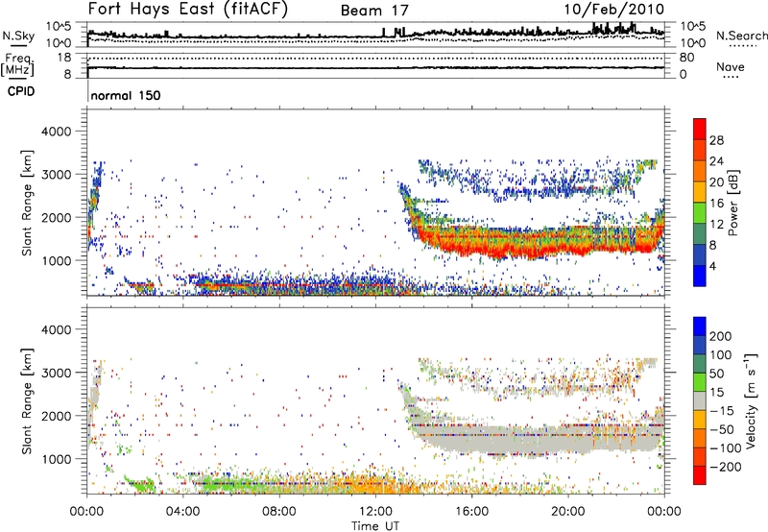
Task: Select the "12:00" time tick label
Action: pyautogui.click(x=375, y=512)
